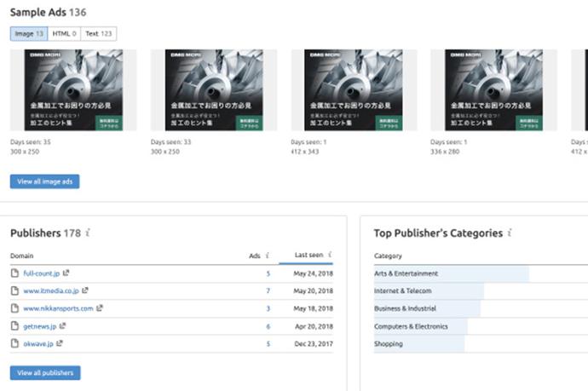588x391 pixels.
Task: Click external link icon beside www.itmedia.co.jp
Action: pyautogui.click(x=85, y=290)
